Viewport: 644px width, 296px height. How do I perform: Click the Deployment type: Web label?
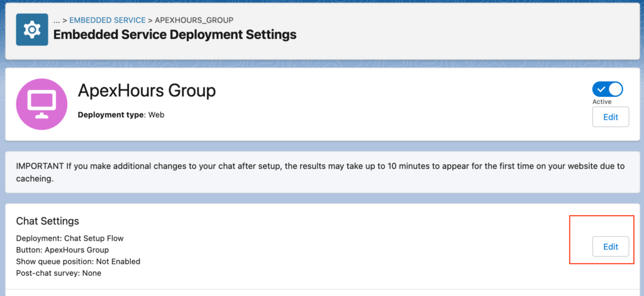121,115
